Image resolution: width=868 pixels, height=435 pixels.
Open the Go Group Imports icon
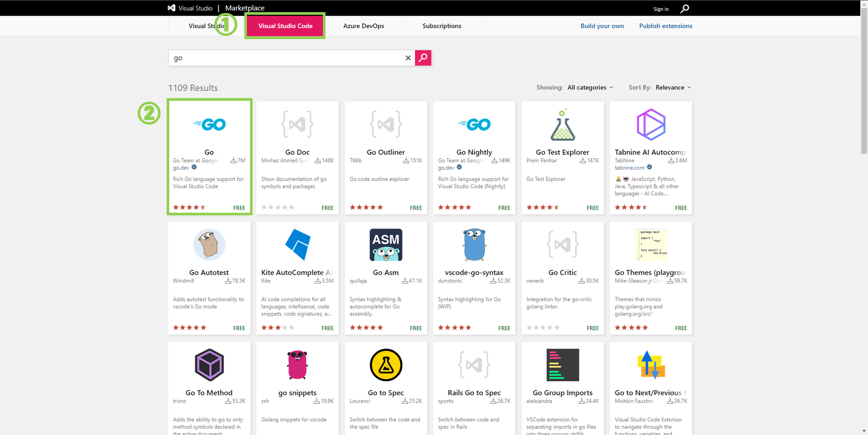[x=562, y=365]
